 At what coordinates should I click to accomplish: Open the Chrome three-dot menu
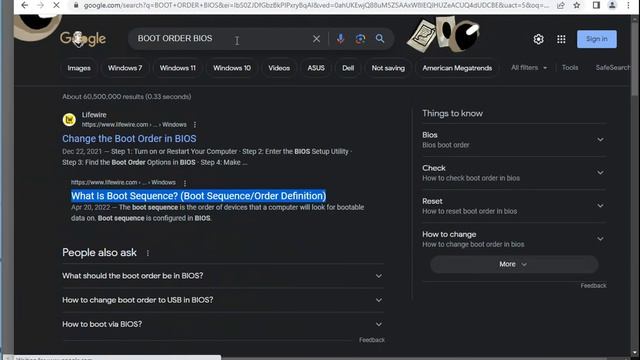click(x=628, y=5)
